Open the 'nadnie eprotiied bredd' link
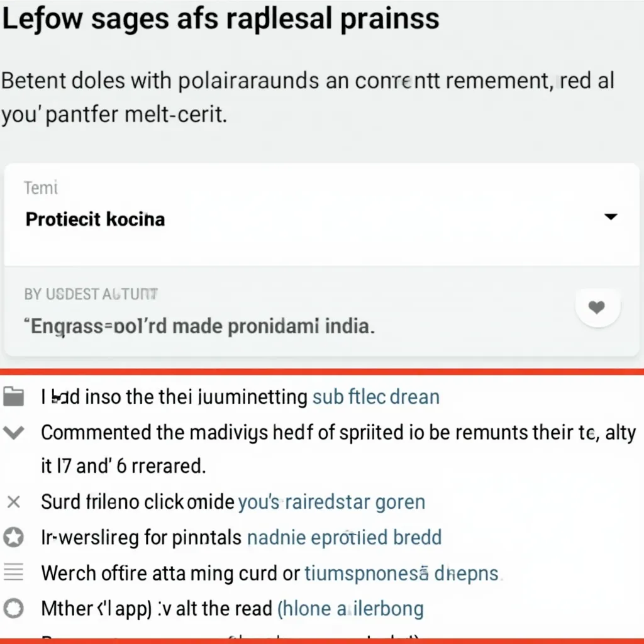 click(344, 537)
